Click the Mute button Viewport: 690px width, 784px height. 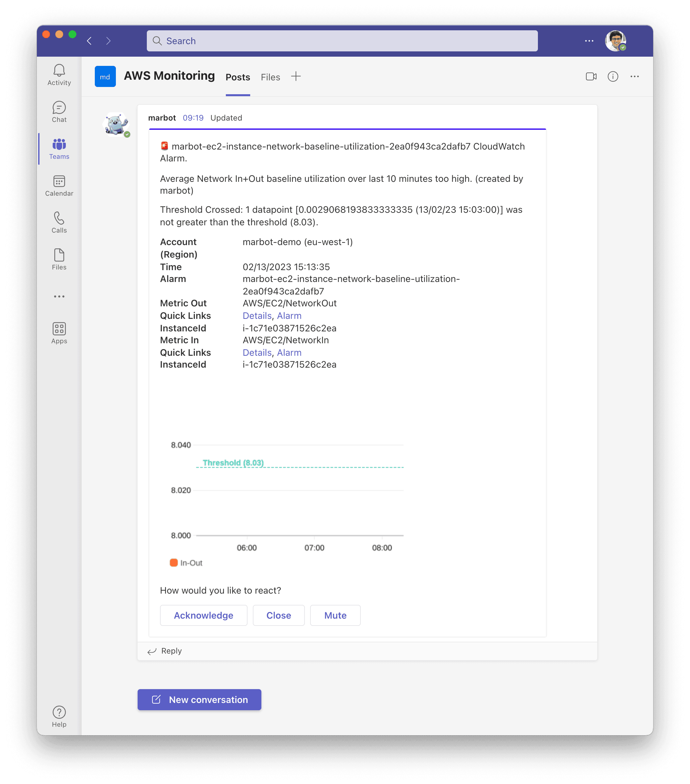pyautogui.click(x=335, y=615)
